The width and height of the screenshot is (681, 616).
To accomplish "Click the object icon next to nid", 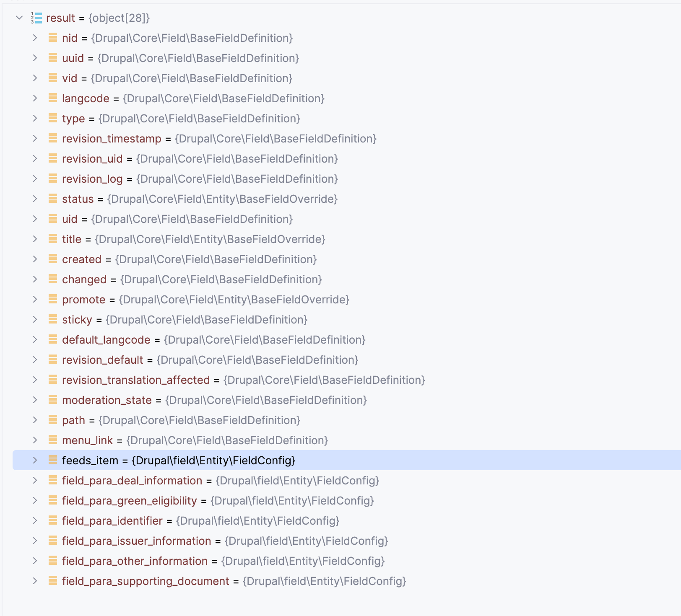I will point(53,38).
